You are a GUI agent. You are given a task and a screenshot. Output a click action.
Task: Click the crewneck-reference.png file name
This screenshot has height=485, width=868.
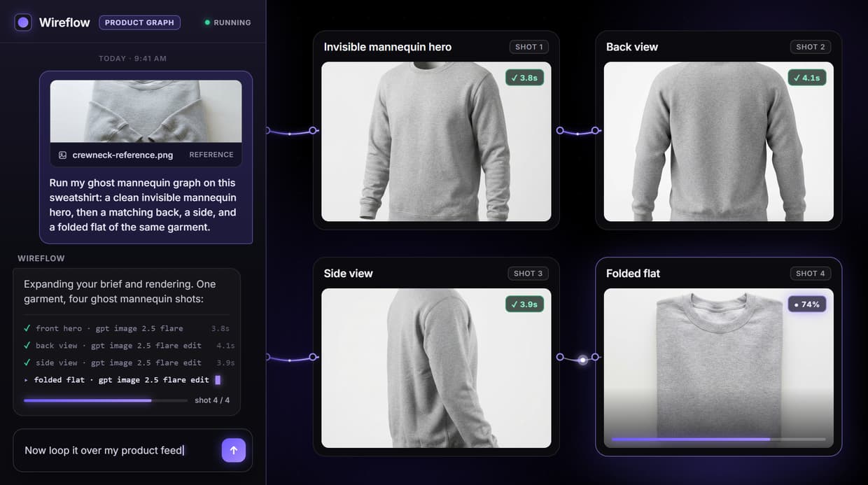122,155
